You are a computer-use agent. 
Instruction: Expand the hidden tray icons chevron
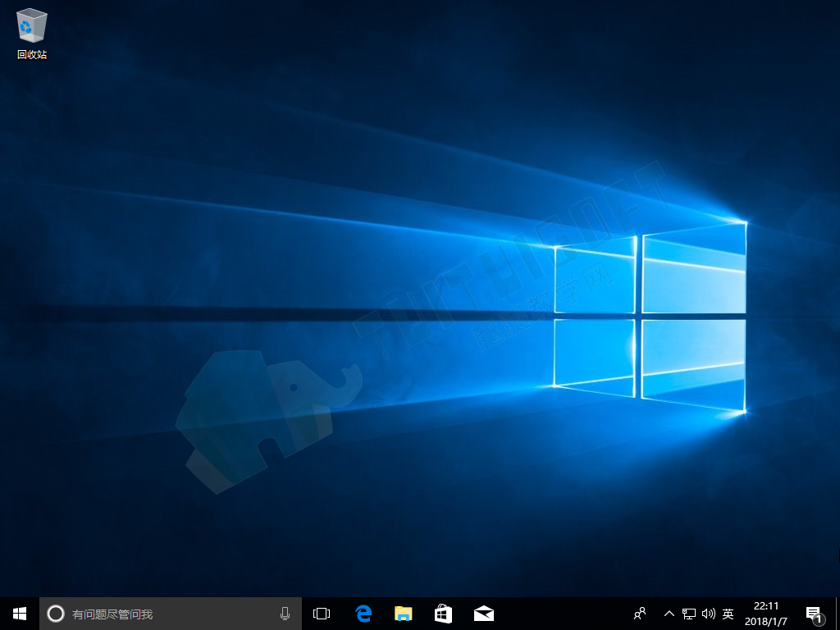point(669,614)
